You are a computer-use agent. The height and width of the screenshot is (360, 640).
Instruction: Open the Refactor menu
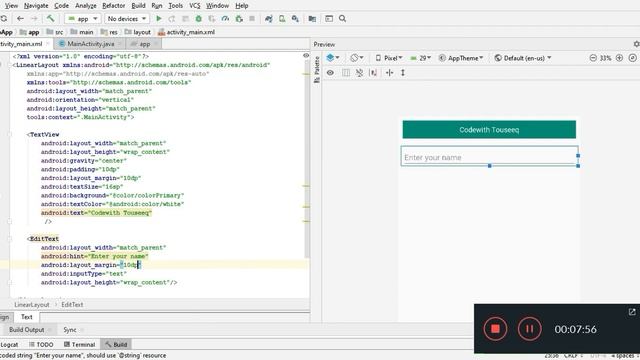point(113,6)
